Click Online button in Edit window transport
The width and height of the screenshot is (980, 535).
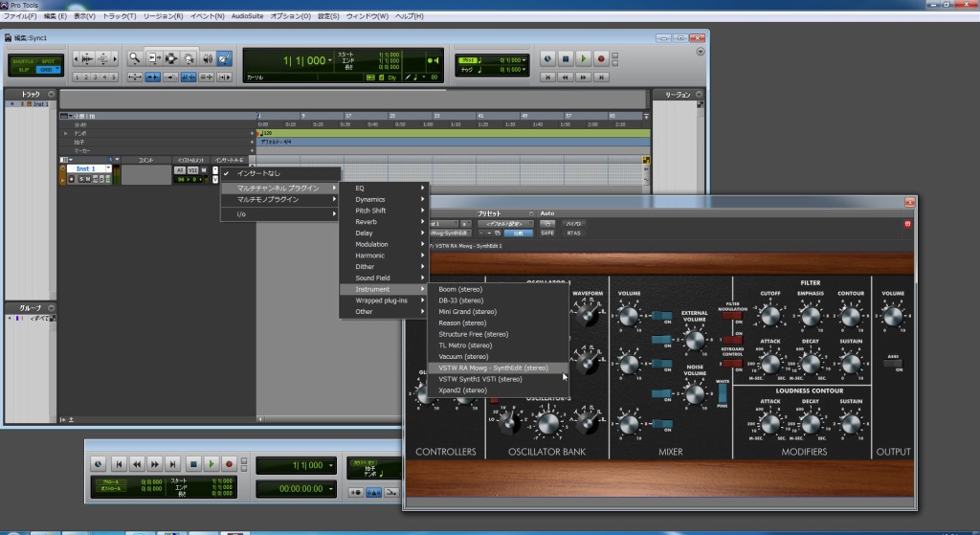point(547,58)
